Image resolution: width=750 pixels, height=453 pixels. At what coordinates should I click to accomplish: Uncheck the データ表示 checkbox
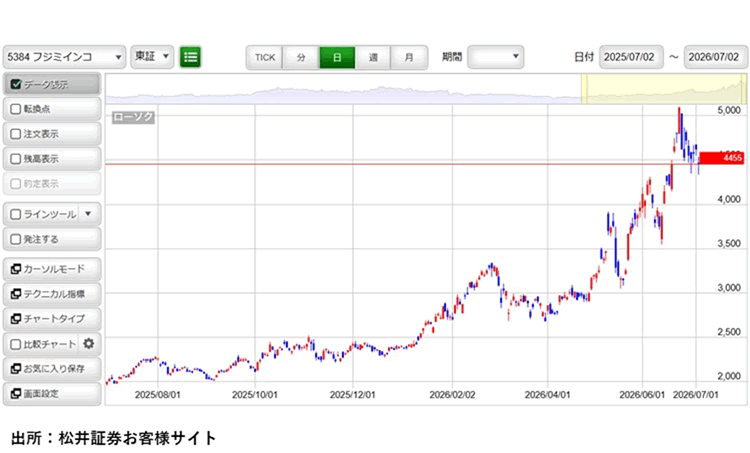pos(16,84)
